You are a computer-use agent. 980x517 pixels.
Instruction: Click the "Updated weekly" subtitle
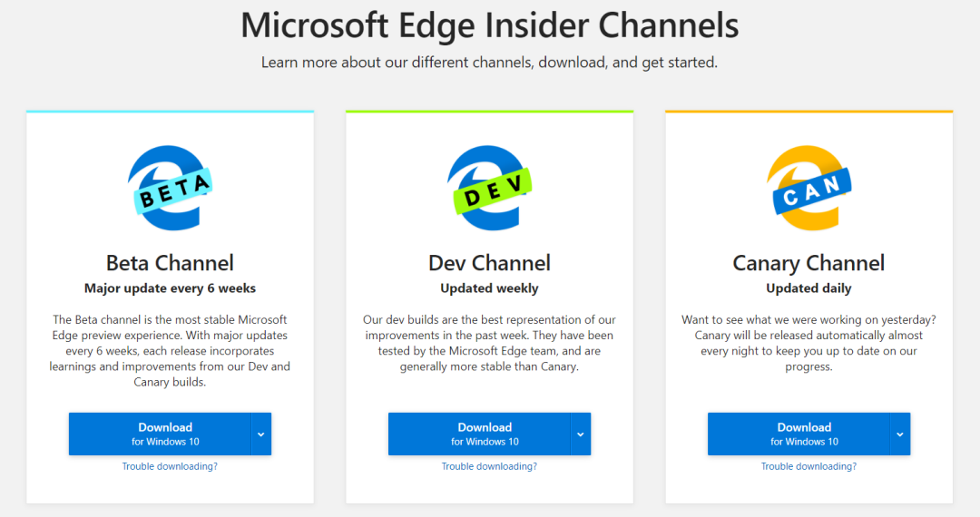tap(489, 288)
